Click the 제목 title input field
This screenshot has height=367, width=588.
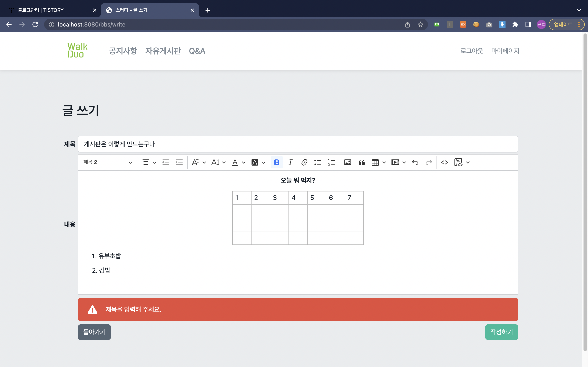(x=298, y=144)
